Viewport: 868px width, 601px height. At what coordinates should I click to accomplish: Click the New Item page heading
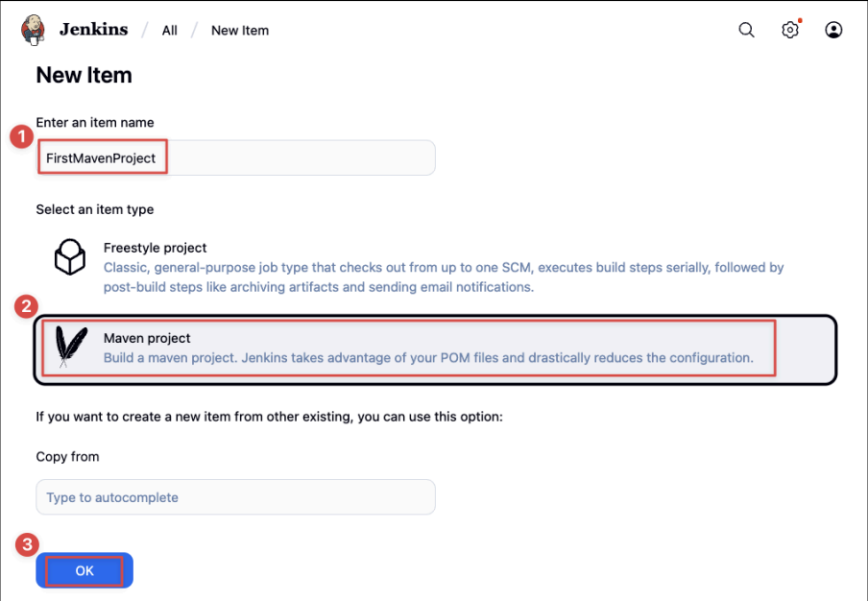coord(84,75)
